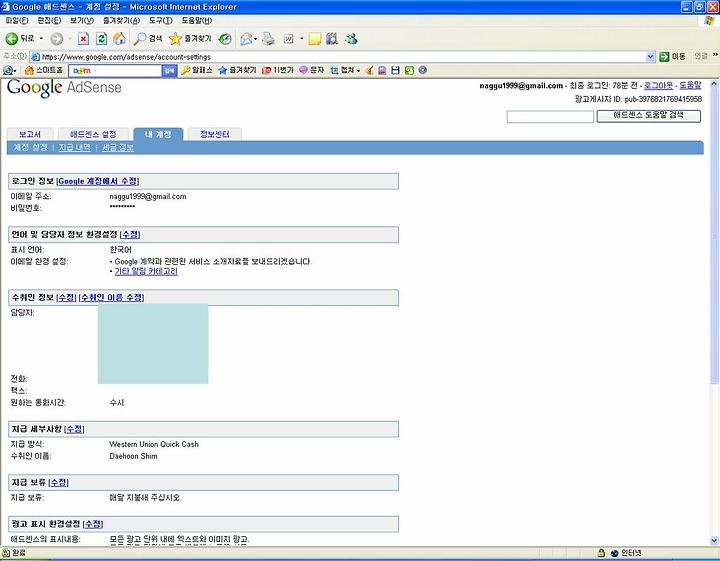Click 수취인 이름 수정 link
This screenshot has height=561, width=720.
(112, 297)
